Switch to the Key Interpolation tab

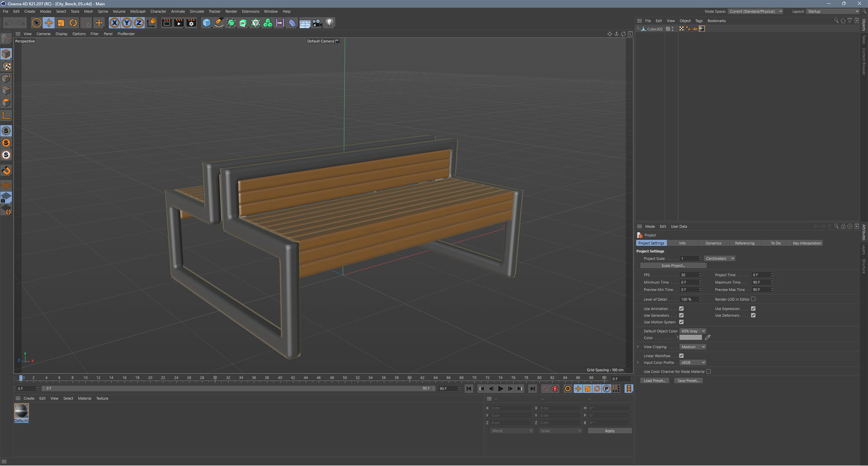[807, 243]
